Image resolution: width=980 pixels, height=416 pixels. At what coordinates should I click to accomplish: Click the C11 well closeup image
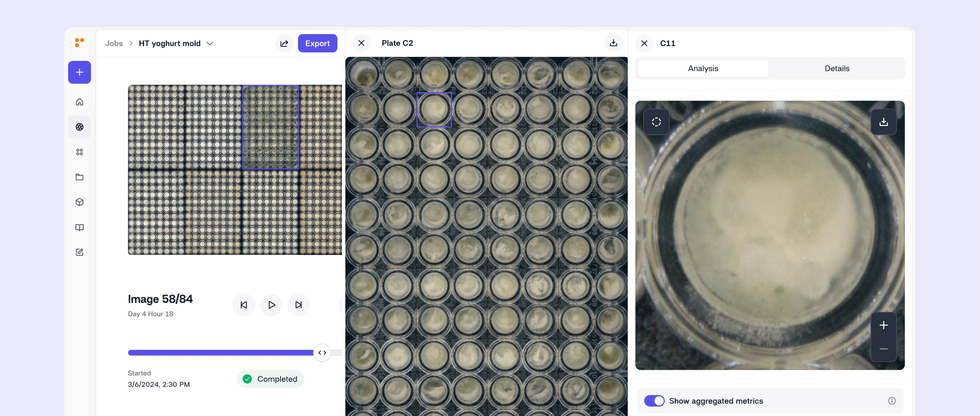click(x=770, y=235)
